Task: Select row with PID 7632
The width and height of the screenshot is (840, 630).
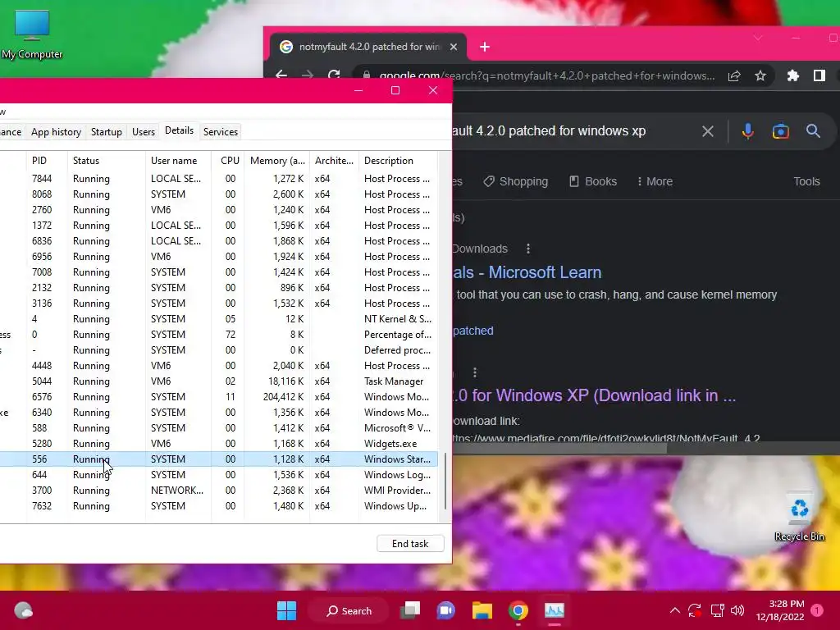Action: (x=218, y=505)
